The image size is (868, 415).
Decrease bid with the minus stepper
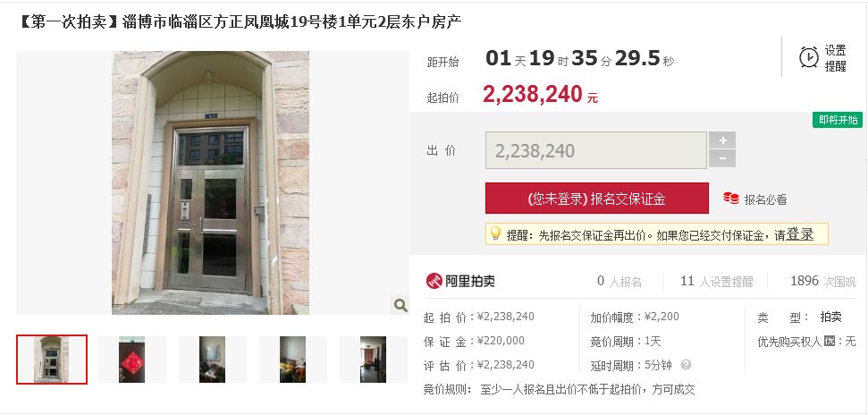point(722,158)
